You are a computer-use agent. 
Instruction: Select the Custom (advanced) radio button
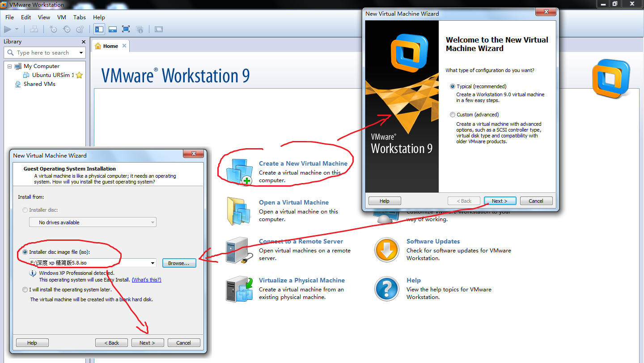453,115
